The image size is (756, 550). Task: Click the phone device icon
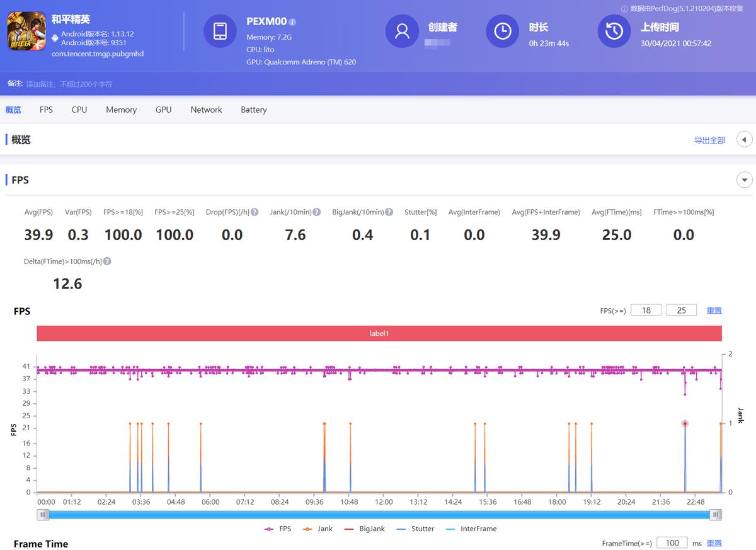pyautogui.click(x=220, y=31)
